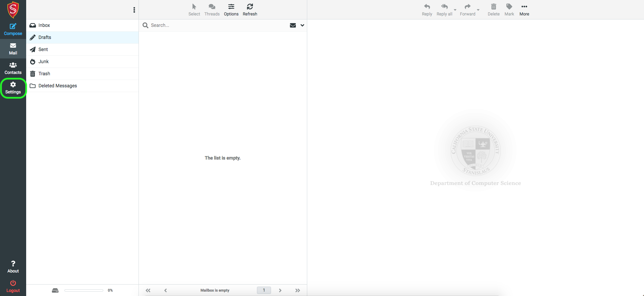Viewport: 644px width, 296px height.
Task: Click the Reply button
Action: tap(427, 10)
